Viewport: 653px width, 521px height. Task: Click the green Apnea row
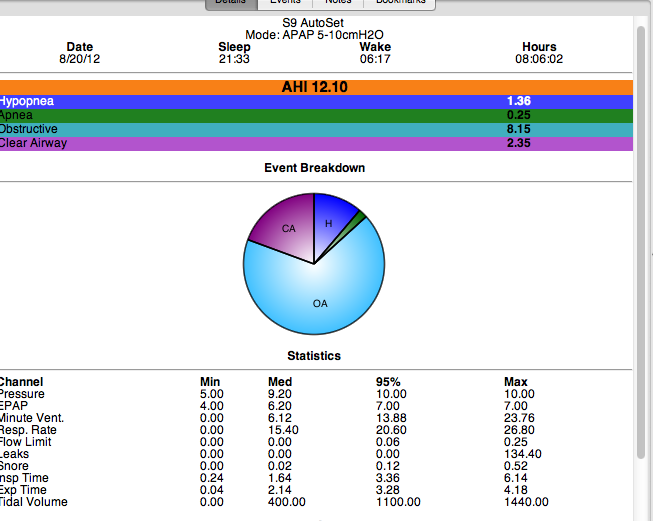315,115
